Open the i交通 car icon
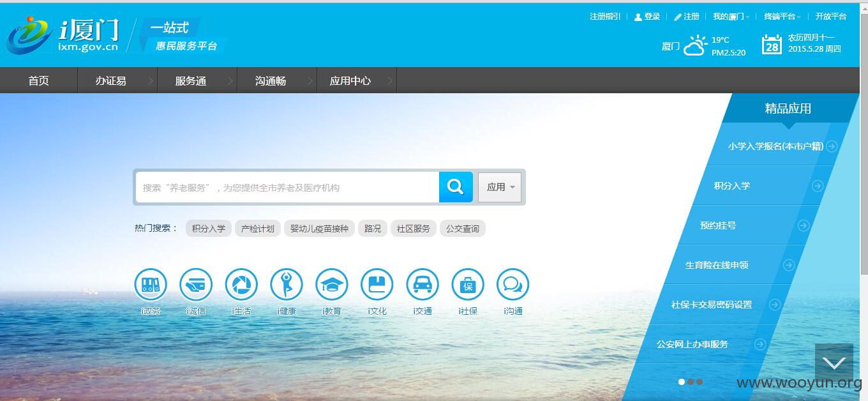The image size is (868, 401). click(423, 285)
